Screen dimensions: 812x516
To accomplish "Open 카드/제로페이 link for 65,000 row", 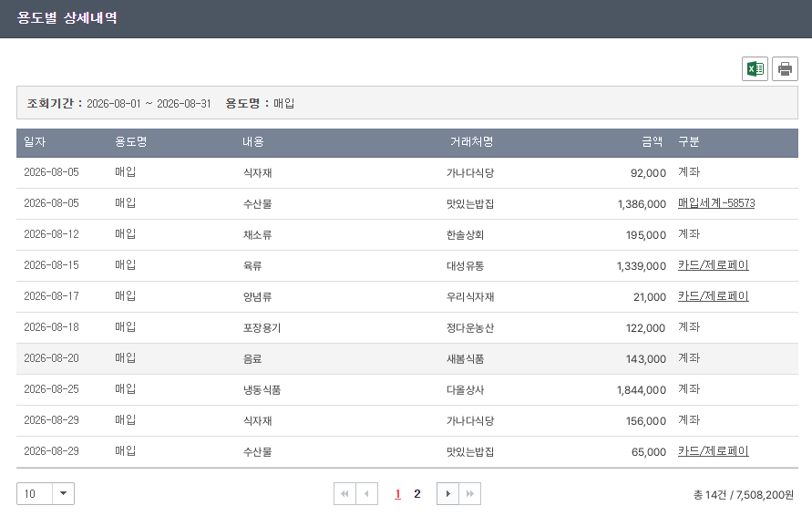I will click(x=713, y=451).
